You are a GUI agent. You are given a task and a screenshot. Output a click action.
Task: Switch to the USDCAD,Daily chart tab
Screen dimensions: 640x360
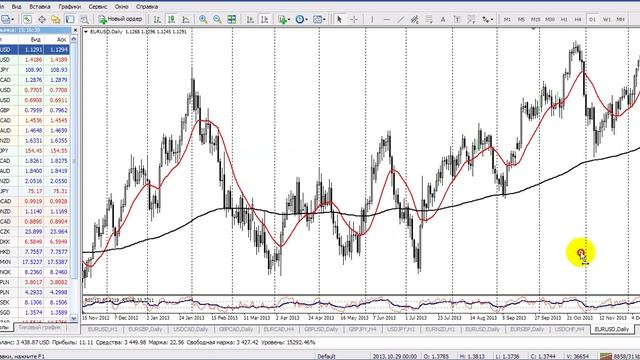click(191, 329)
